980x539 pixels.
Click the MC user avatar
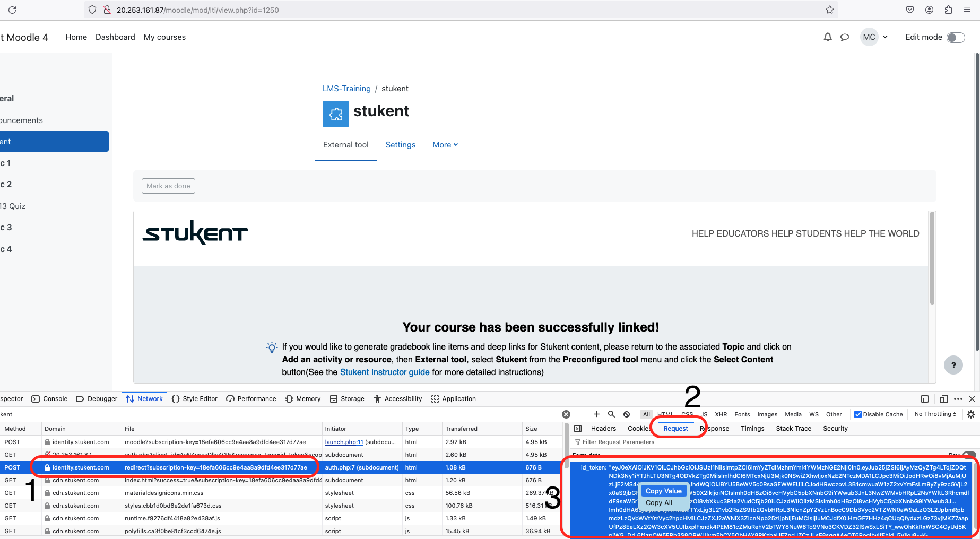[869, 37]
